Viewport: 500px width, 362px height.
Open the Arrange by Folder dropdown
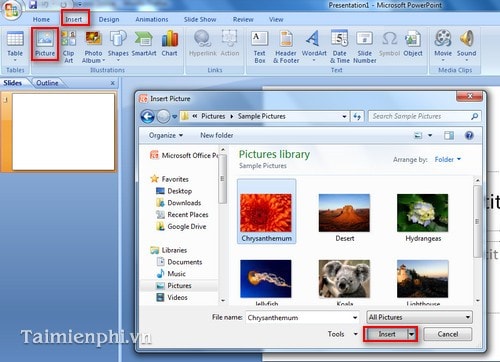click(x=448, y=159)
